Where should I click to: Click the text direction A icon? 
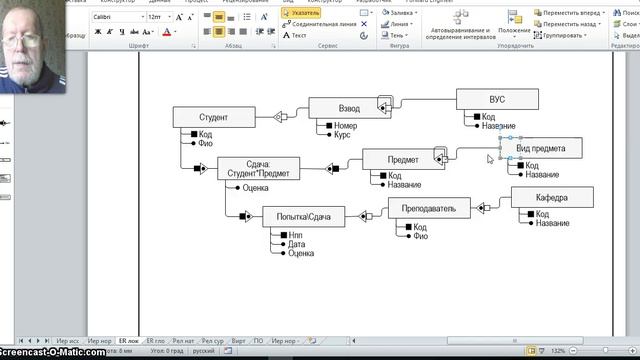pyautogui.click(x=264, y=17)
